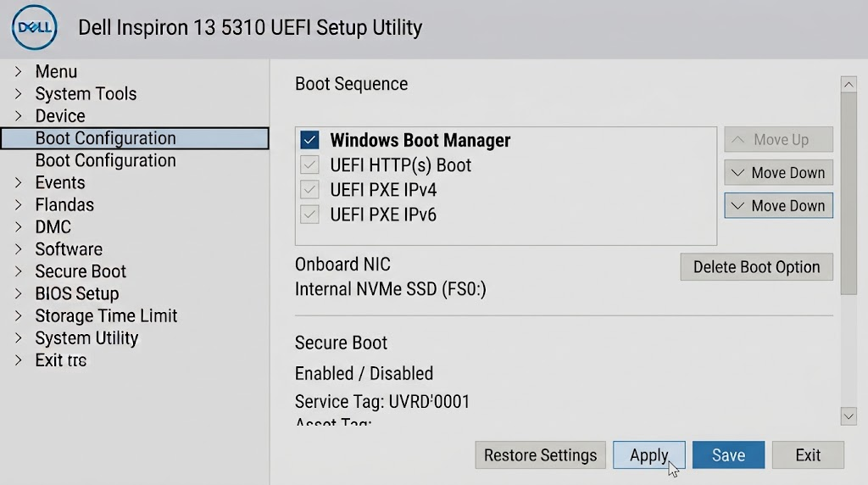Click the Apply button
This screenshot has height=485, width=868.
click(648, 455)
